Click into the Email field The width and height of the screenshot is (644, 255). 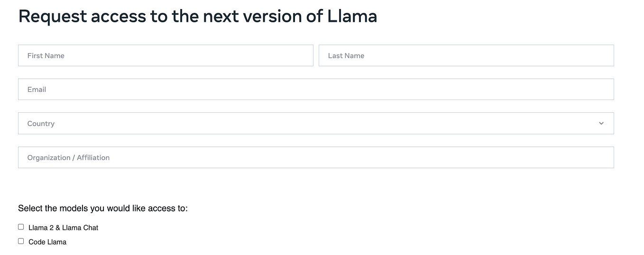(x=316, y=89)
